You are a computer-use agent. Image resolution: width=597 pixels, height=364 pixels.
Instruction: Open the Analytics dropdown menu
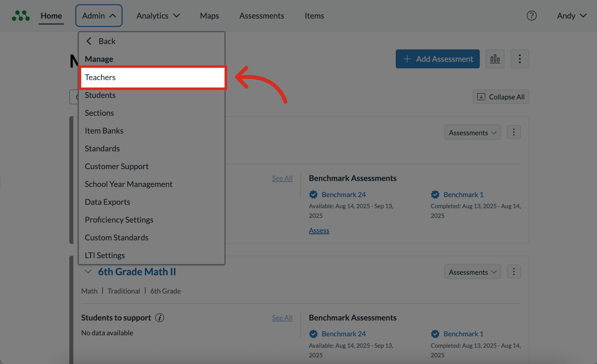click(x=158, y=16)
